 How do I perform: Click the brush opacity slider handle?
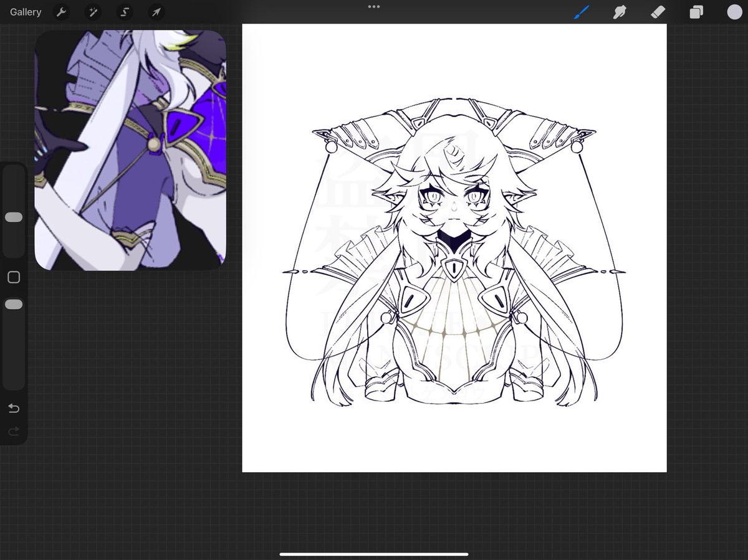point(14,304)
